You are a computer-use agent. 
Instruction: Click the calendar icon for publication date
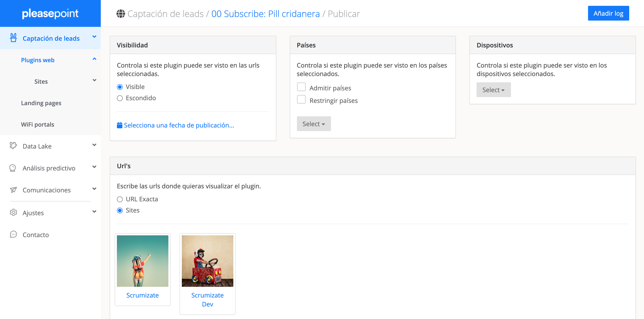coord(120,125)
